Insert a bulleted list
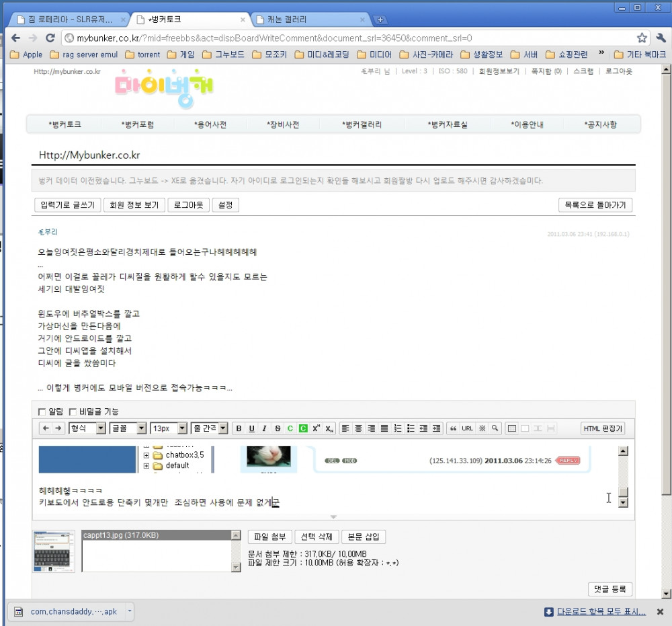Viewport: 672px width, 626px height. (411, 428)
